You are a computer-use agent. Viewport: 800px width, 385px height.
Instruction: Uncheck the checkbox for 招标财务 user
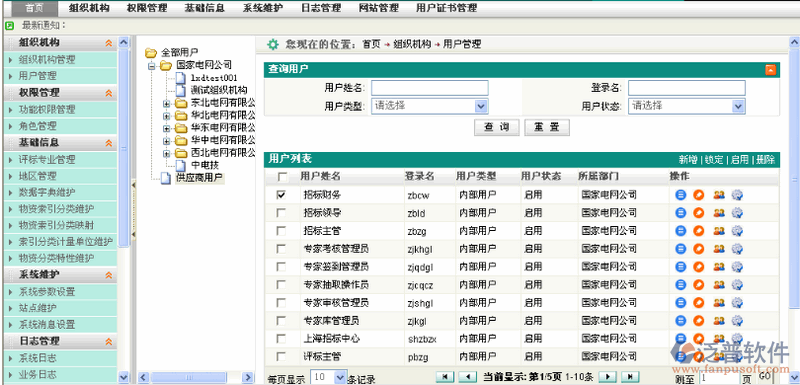(x=281, y=195)
